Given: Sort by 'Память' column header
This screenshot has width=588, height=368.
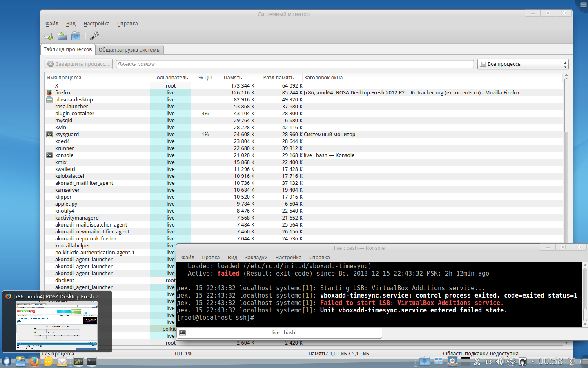Looking at the screenshot, I should [x=236, y=78].
